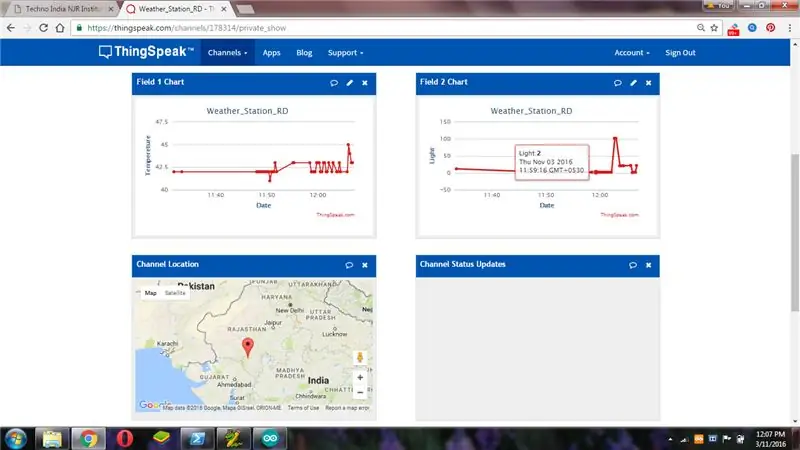Expand the Channels dropdown menu
Image resolution: width=800 pixels, height=450 pixels.
(x=228, y=53)
